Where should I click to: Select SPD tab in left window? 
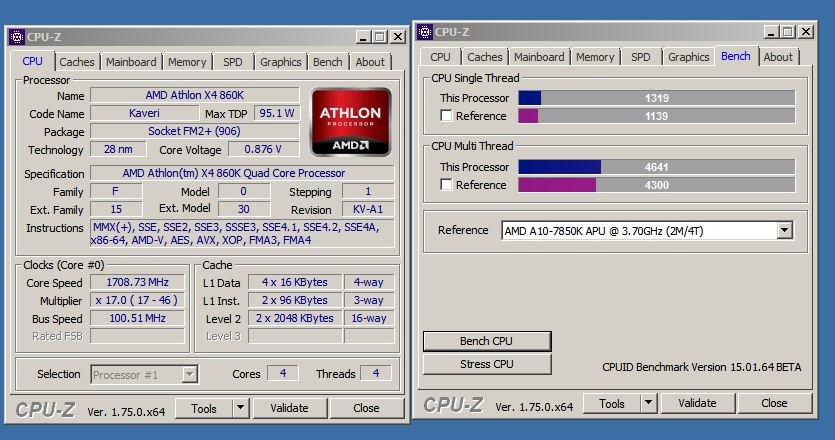pyautogui.click(x=233, y=62)
